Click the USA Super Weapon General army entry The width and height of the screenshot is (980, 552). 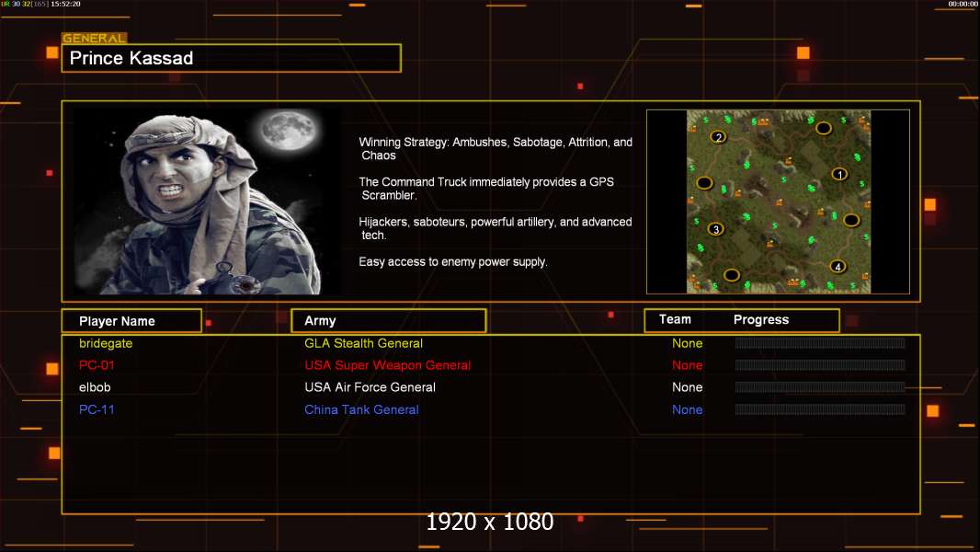[x=388, y=365]
